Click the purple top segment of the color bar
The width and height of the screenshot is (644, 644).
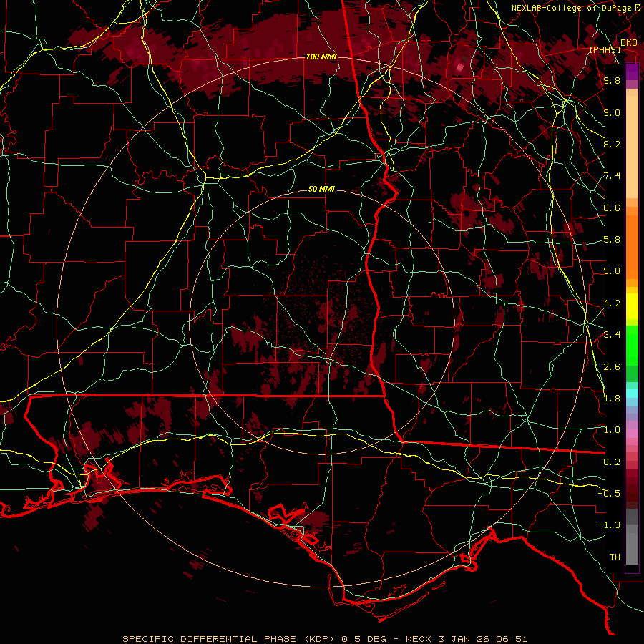pos(632,72)
